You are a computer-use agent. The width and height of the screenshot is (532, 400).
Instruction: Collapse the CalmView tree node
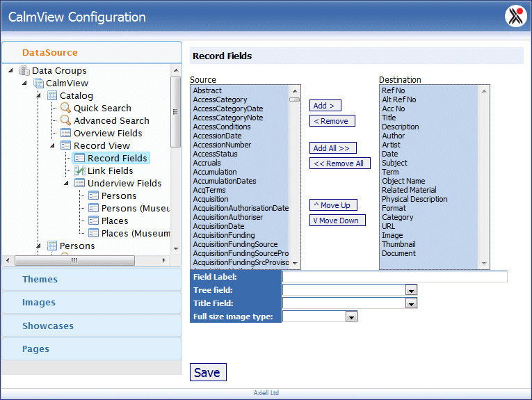(x=24, y=83)
